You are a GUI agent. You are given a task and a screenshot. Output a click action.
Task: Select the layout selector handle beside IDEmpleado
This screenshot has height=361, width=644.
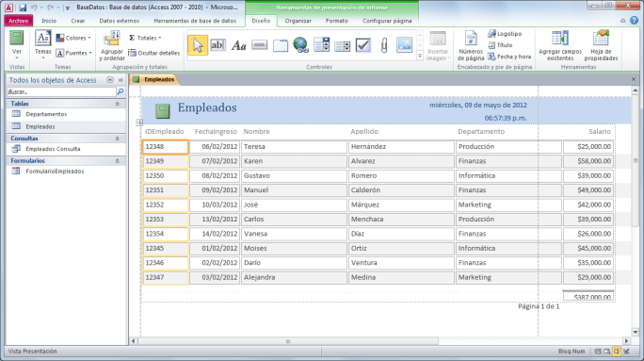(139, 123)
